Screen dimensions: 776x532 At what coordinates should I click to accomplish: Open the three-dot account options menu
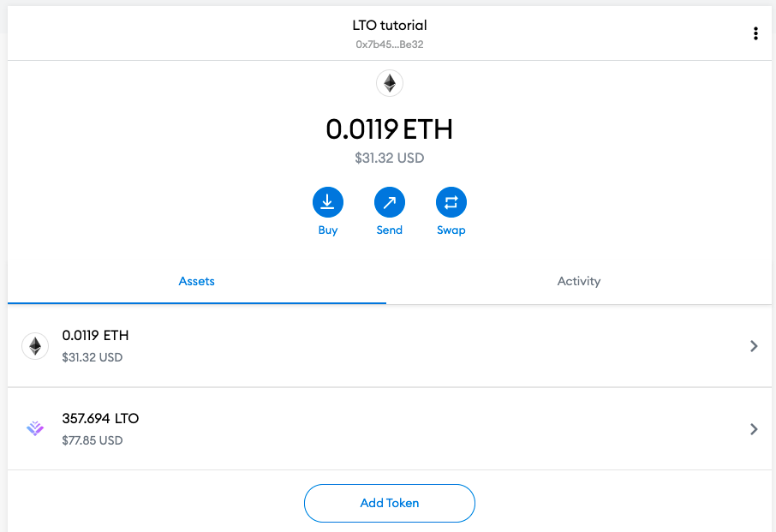[755, 33]
